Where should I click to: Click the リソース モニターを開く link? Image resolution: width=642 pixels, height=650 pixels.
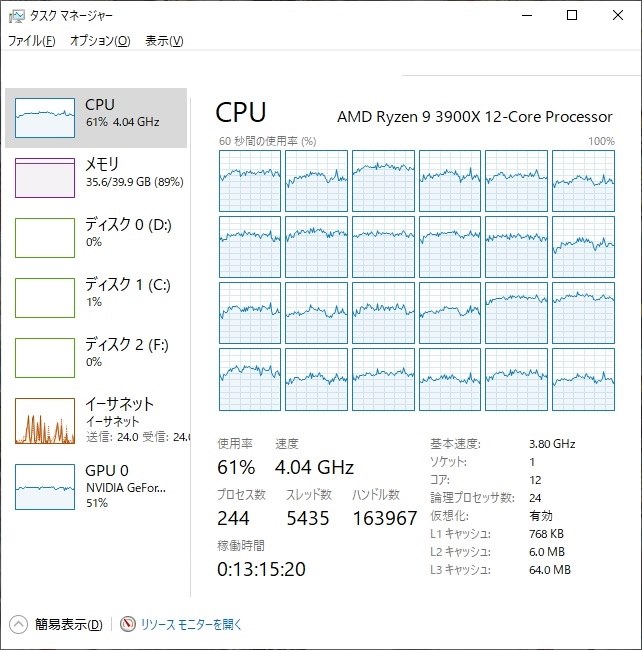(191, 625)
